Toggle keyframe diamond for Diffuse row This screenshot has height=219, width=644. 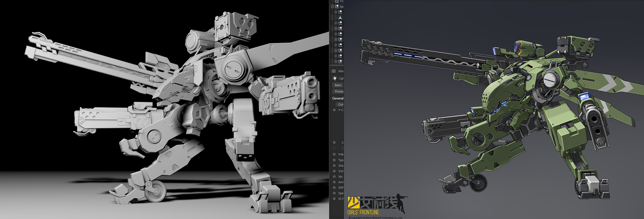pos(334,188)
